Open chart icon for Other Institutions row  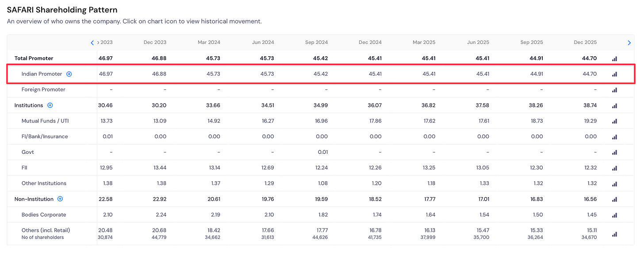[614, 183]
